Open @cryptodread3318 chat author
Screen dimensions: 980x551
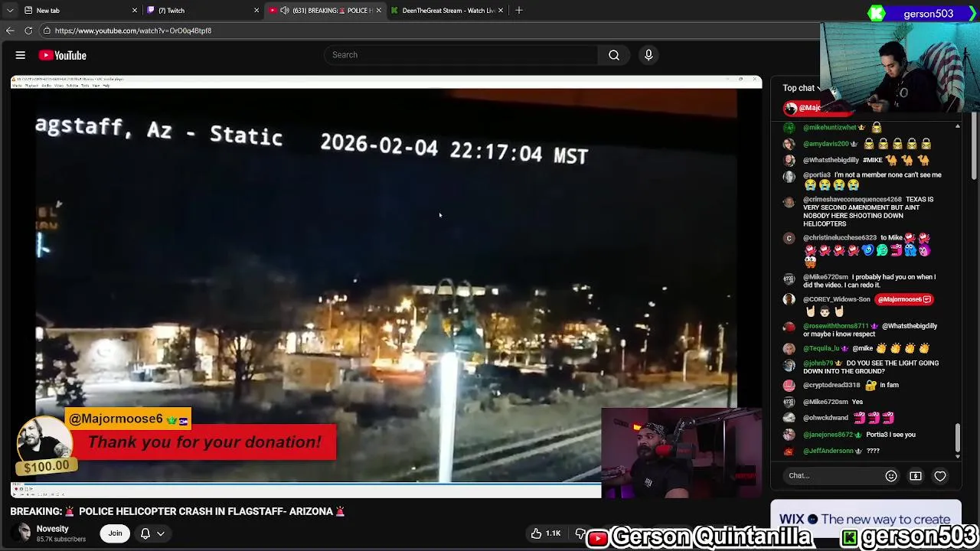(831, 385)
